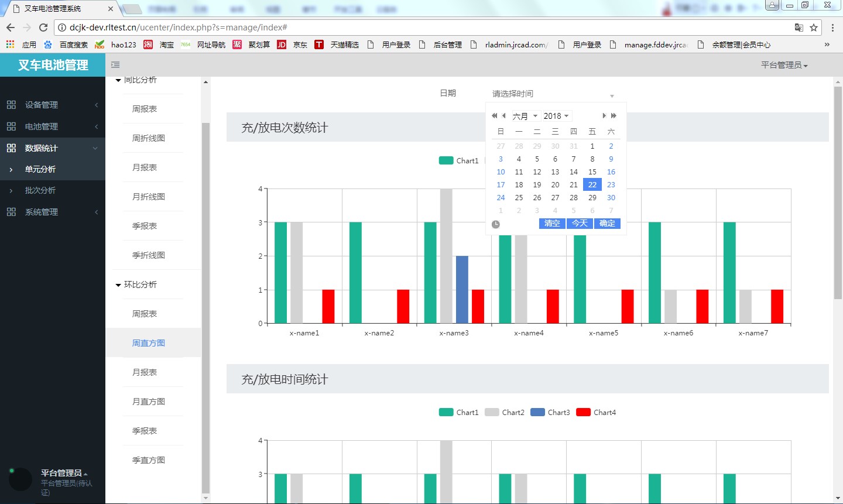The image size is (843, 504).
Task: Select 批次分析 in the sidebar
Action: pyautogui.click(x=40, y=190)
